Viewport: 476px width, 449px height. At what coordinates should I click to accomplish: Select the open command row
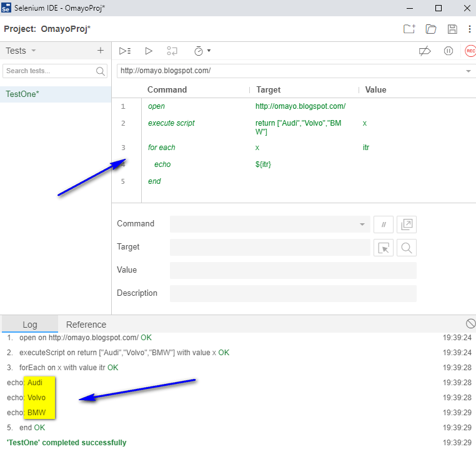tap(294, 106)
